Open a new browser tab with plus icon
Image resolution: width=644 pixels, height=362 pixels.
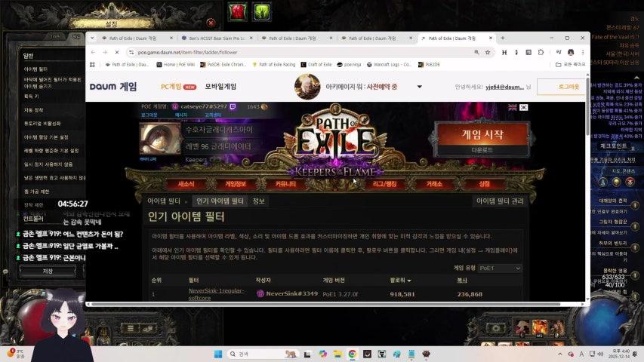pos(503,38)
